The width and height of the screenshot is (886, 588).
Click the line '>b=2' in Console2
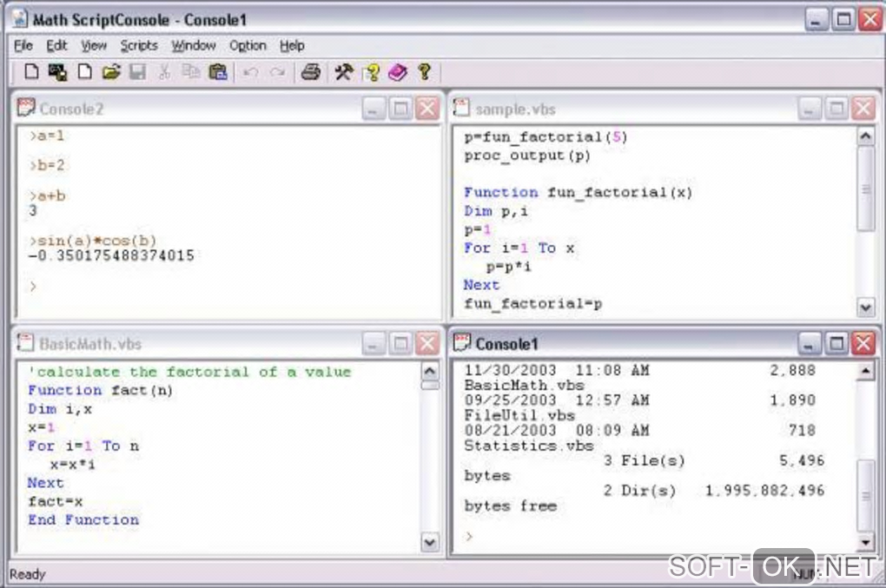coord(47,166)
